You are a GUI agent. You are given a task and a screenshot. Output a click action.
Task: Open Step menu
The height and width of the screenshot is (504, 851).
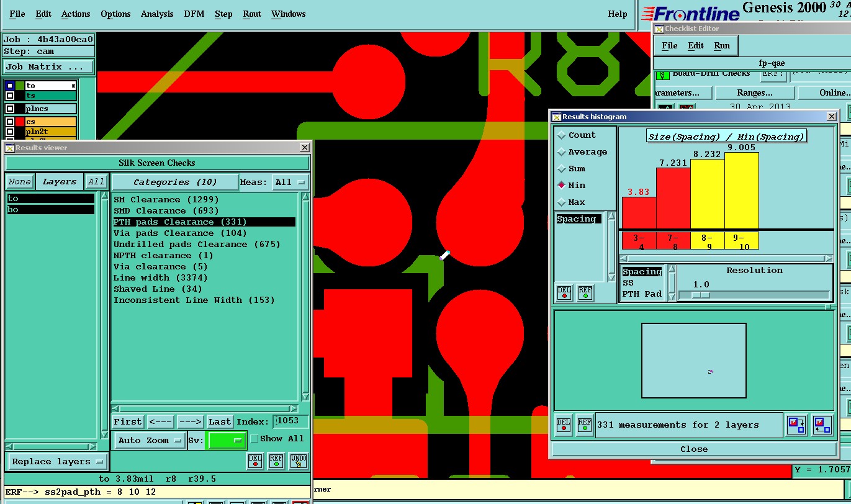223,14
